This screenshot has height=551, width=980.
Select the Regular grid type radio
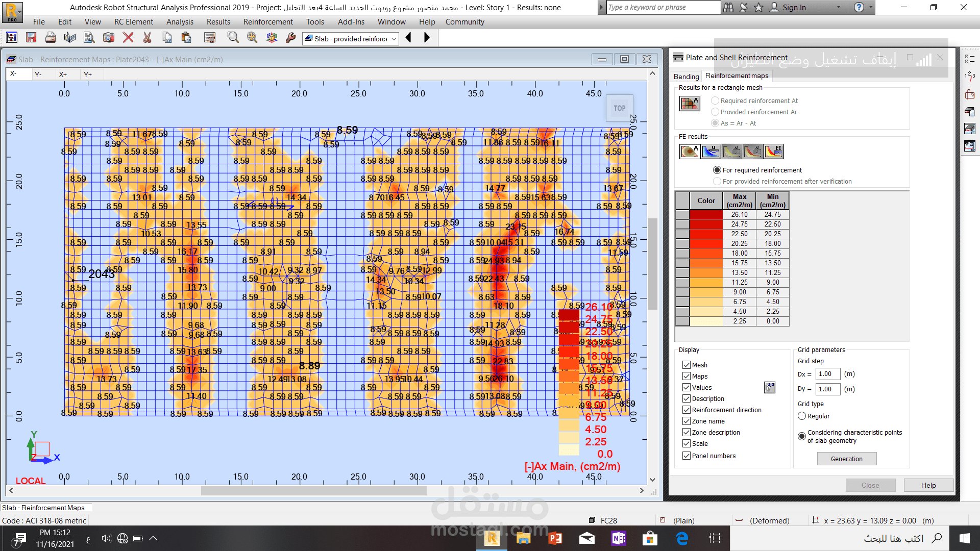tap(802, 416)
